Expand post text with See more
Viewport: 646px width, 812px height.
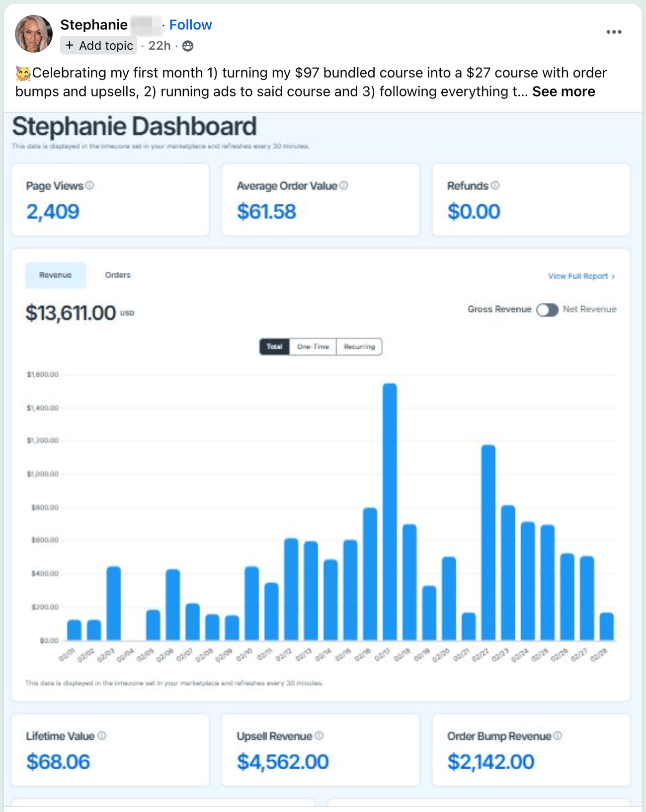(x=564, y=92)
